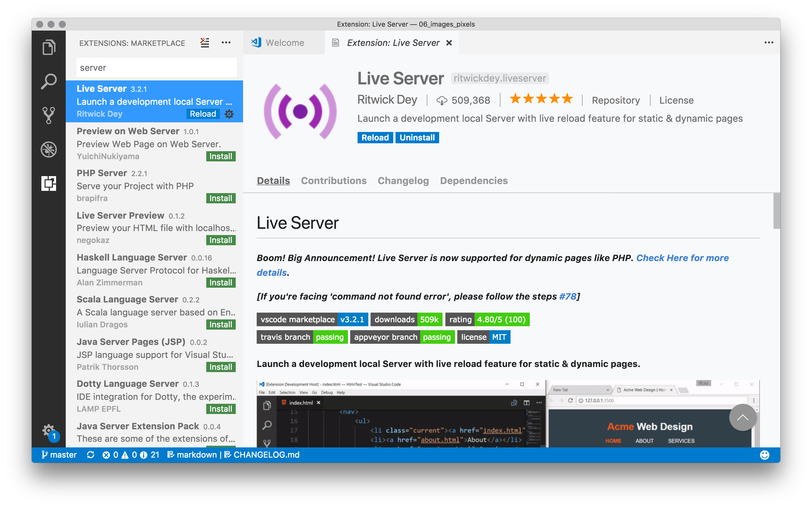This screenshot has width=812, height=508.
Task: Click the rating 4.80/5 badge
Action: (x=487, y=319)
